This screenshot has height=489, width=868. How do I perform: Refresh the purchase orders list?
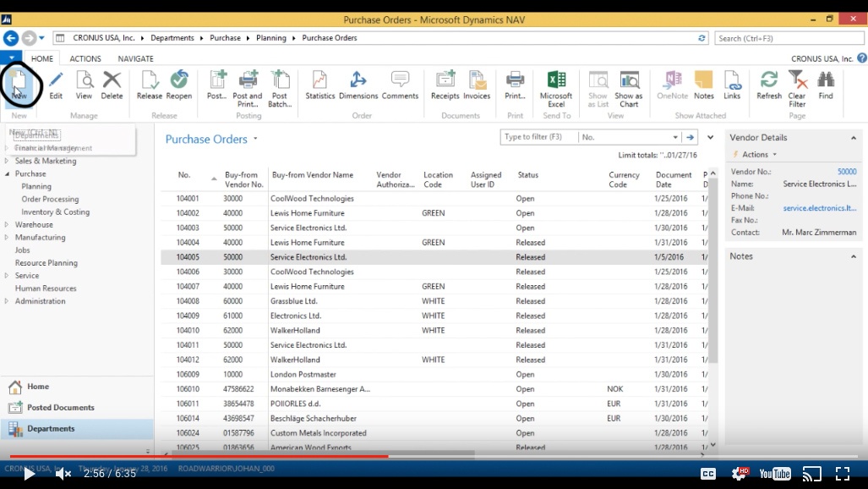[769, 85]
